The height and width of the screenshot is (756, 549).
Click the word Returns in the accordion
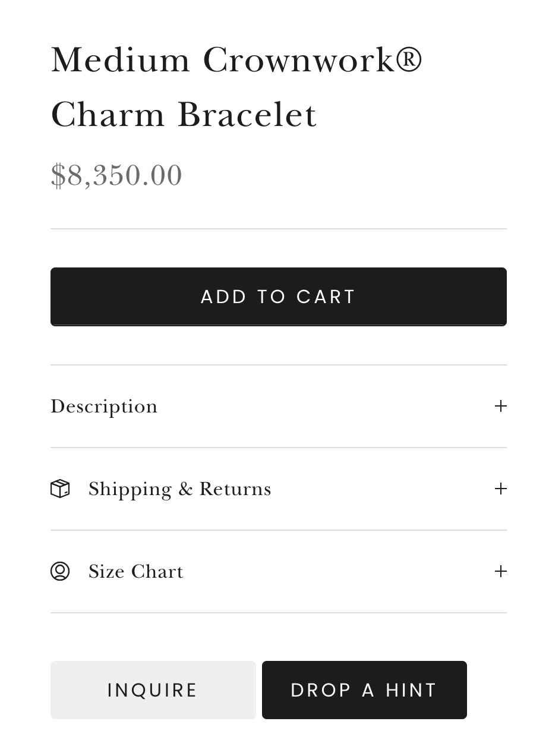coord(235,489)
